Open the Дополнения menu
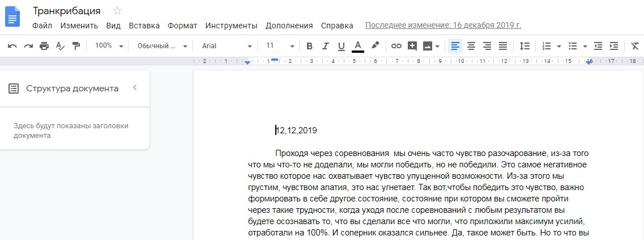The image size is (644, 240). click(289, 26)
